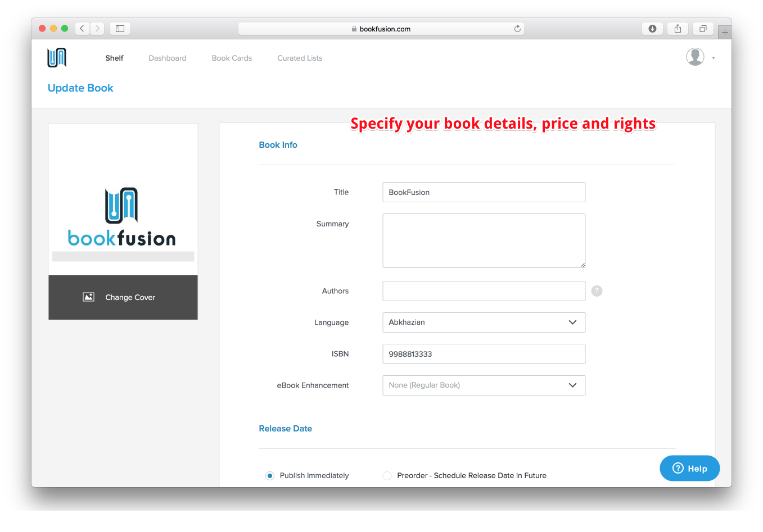Click into the Summary text area
Image resolution: width=763 pixels, height=532 pixels.
point(484,240)
